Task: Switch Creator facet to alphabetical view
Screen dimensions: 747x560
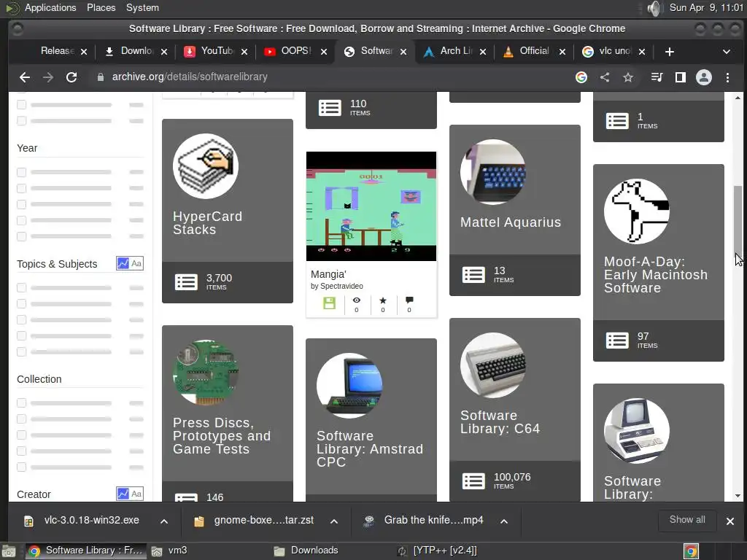Action: pos(136,494)
